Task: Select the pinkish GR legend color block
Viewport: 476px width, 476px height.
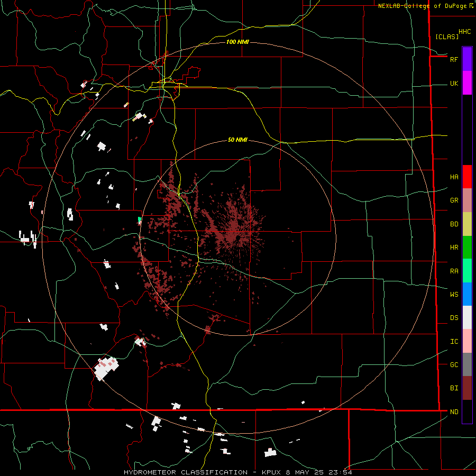Action: 467,200
